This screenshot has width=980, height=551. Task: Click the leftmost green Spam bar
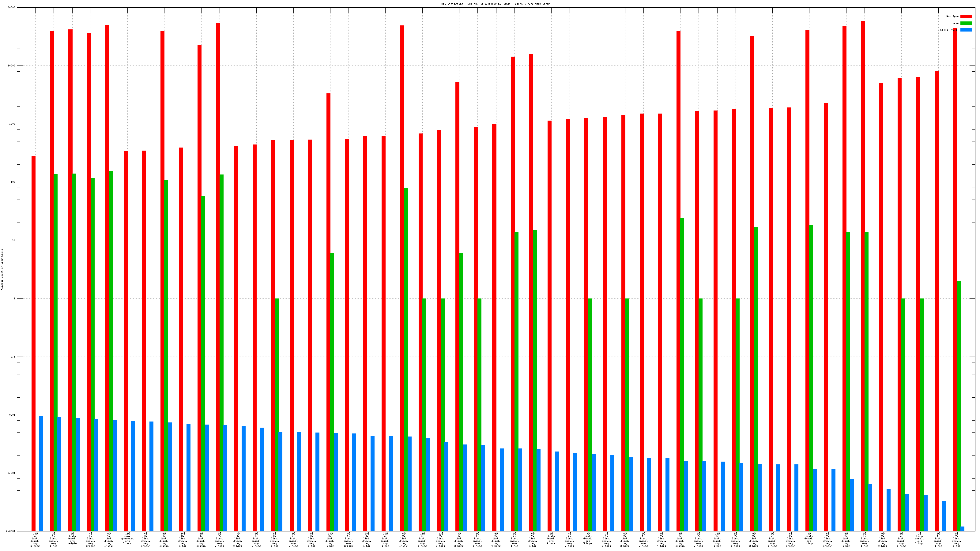pyautogui.click(x=55, y=353)
